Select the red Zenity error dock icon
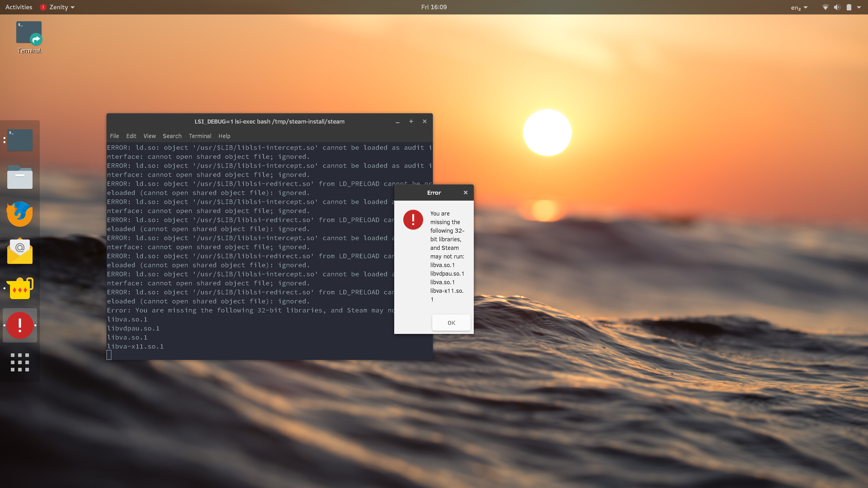 (x=20, y=325)
